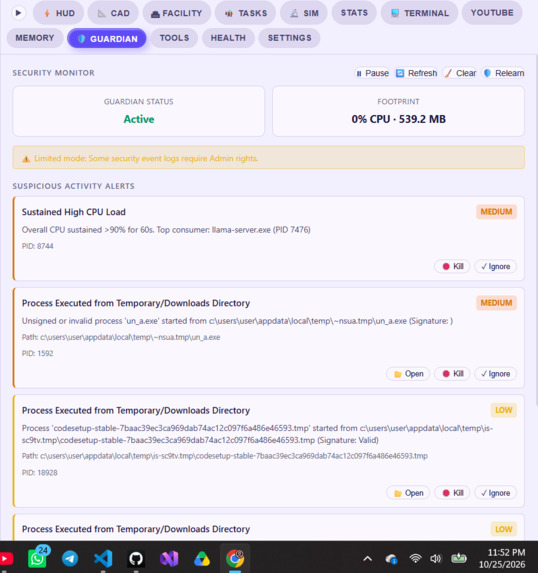
Task: Click the play arrow button beside HUD
Action: (18, 13)
